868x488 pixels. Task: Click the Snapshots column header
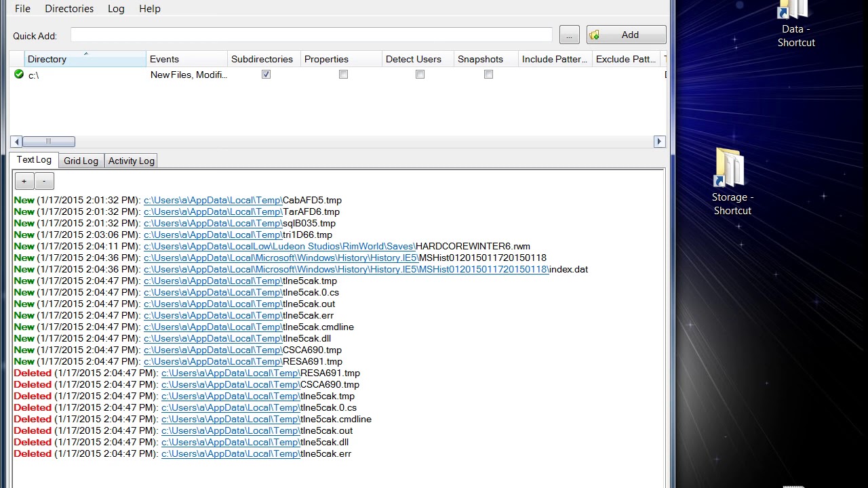[x=486, y=59]
